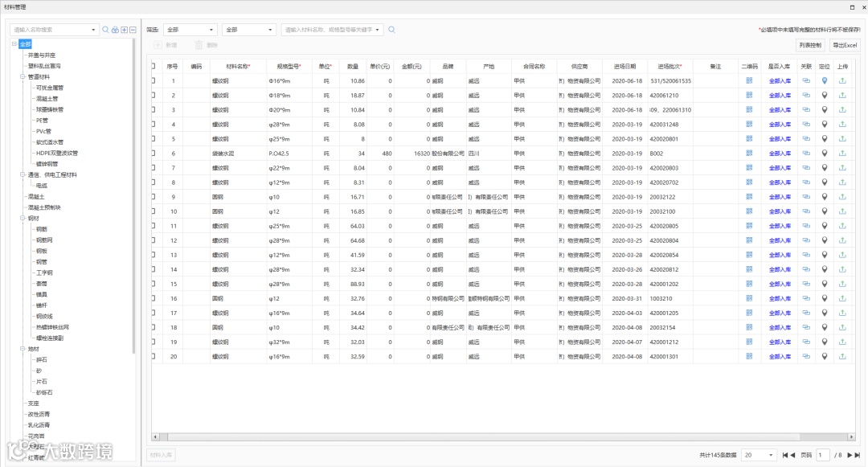
Task: Select the 全部 root tree item
Action: click(26, 44)
